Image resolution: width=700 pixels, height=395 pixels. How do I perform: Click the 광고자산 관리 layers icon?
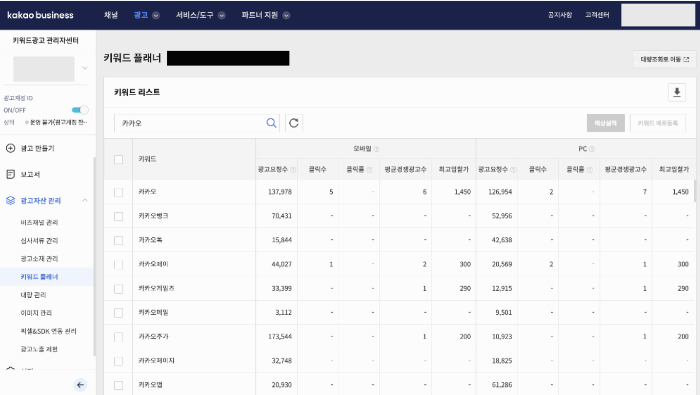tap(10, 200)
